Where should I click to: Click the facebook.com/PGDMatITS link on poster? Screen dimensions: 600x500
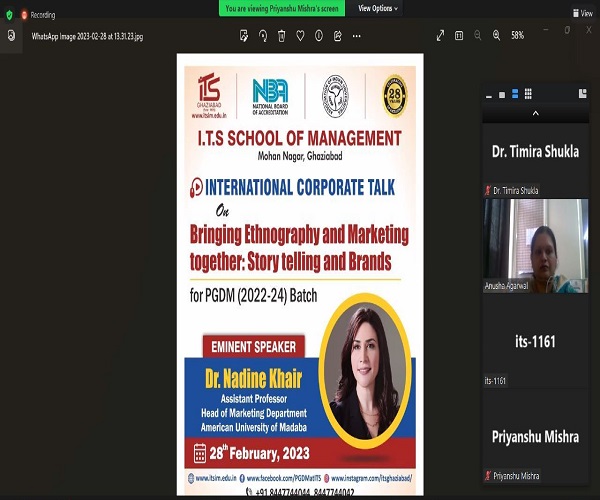[x=284, y=478]
